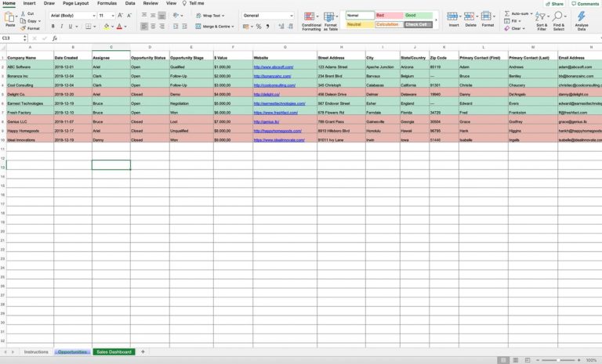Click the Copy icon
The width and height of the screenshot is (602, 364).
click(24, 20)
